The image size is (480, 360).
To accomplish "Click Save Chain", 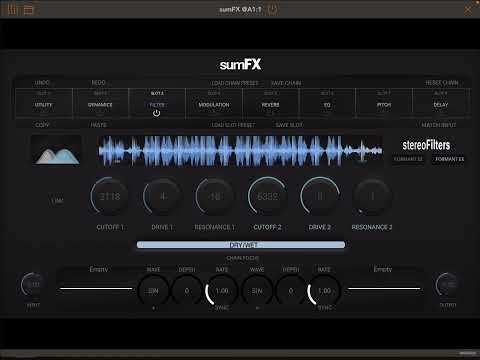I will click(x=286, y=83).
